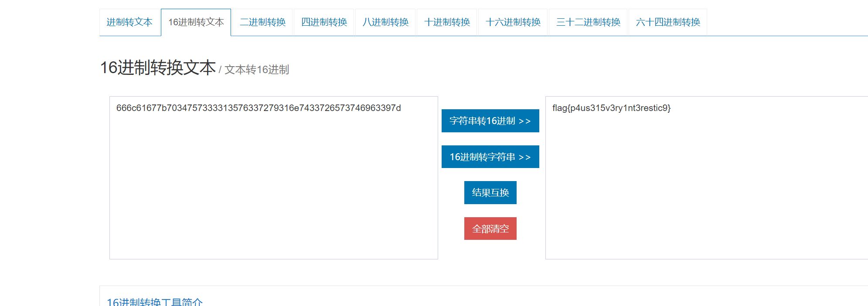Click the hex string starting 666c61677b
Screen dimensions: 868x306
tap(259, 108)
